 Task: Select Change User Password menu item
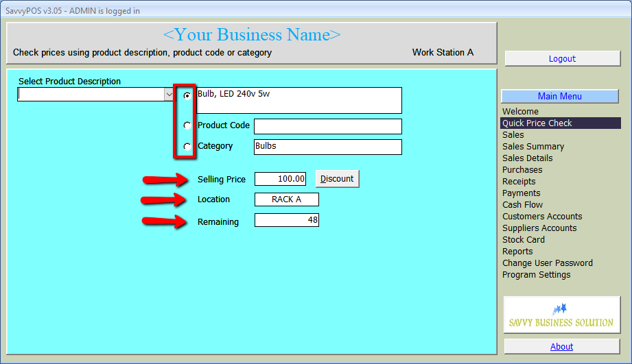[547, 263]
